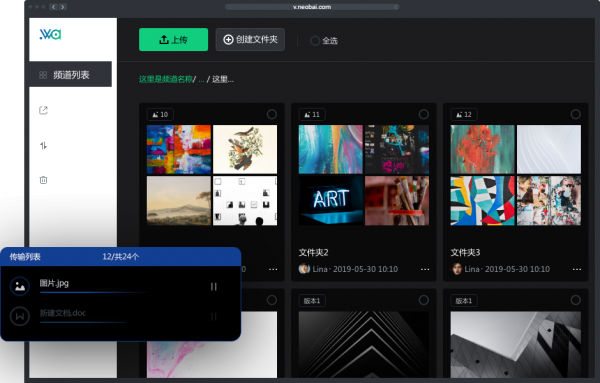Open the share icon in the sidebar
The image size is (600, 383).
click(x=43, y=110)
